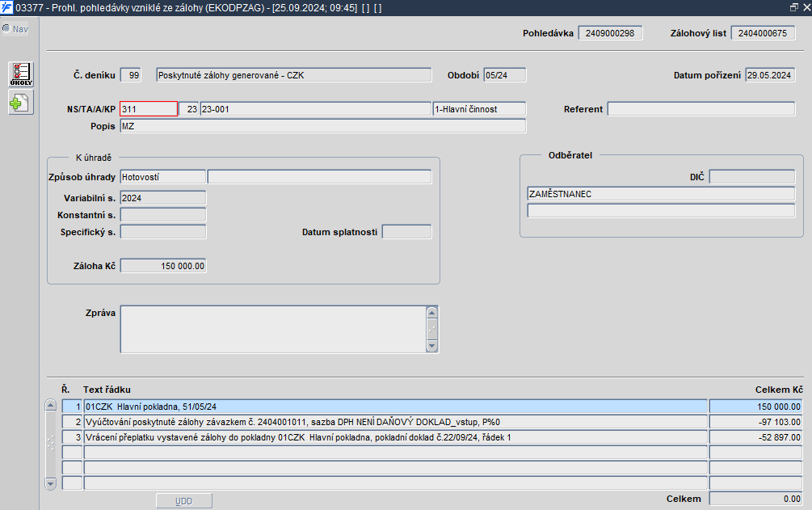Click the Odběratel ZAMĚSTNANEC field
Viewport: 812px width, 510px height.
coord(661,194)
